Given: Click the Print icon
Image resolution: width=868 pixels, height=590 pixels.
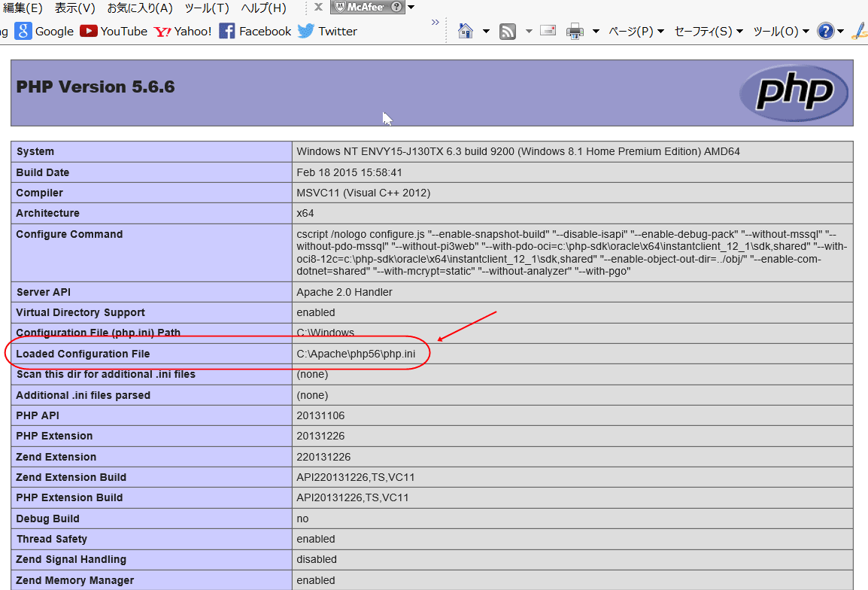Looking at the screenshot, I should [x=575, y=32].
